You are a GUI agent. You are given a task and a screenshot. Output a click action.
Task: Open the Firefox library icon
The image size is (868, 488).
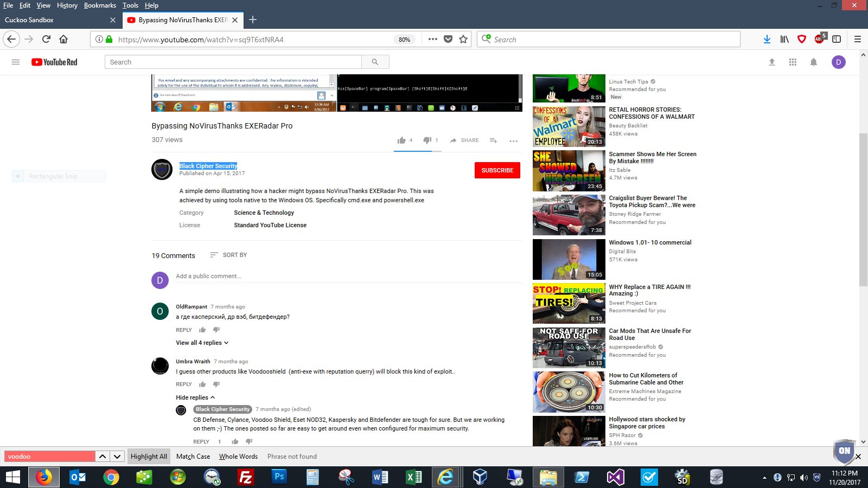pos(784,39)
